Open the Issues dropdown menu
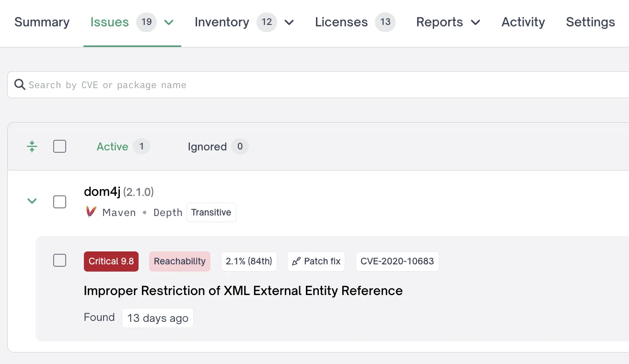This screenshot has height=364, width=629. pyautogui.click(x=168, y=22)
